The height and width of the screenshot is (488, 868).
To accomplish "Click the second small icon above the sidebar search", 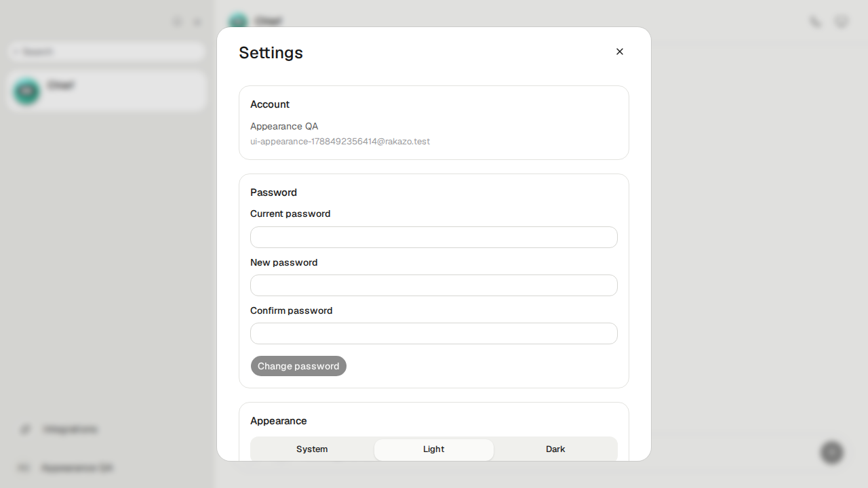I will tap(197, 22).
